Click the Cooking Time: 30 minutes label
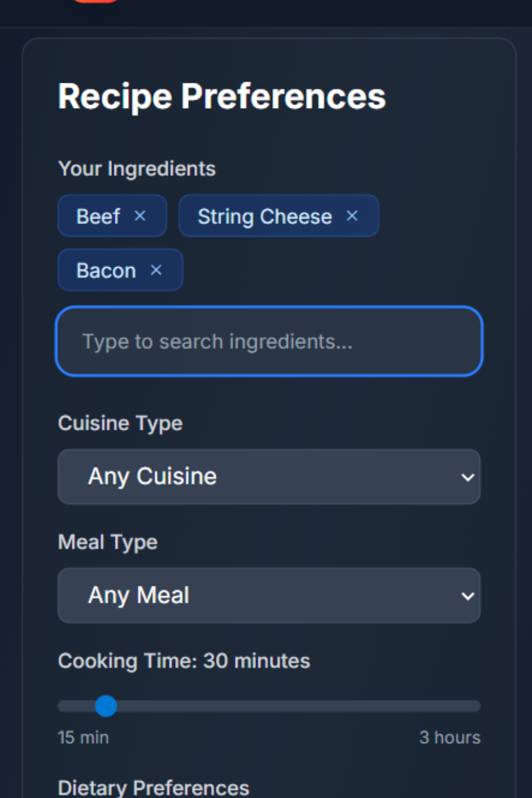Viewport: 532px width, 798px height. click(x=184, y=661)
